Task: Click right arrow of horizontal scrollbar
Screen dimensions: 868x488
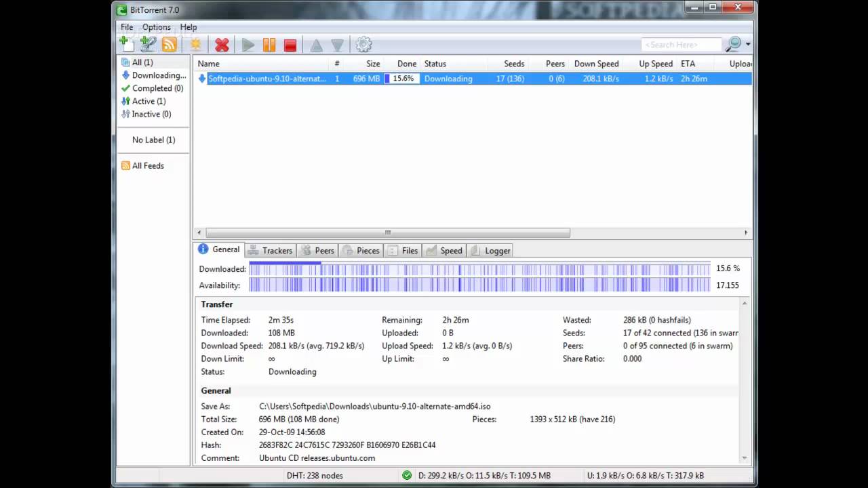Action: pyautogui.click(x=746, y=232)
